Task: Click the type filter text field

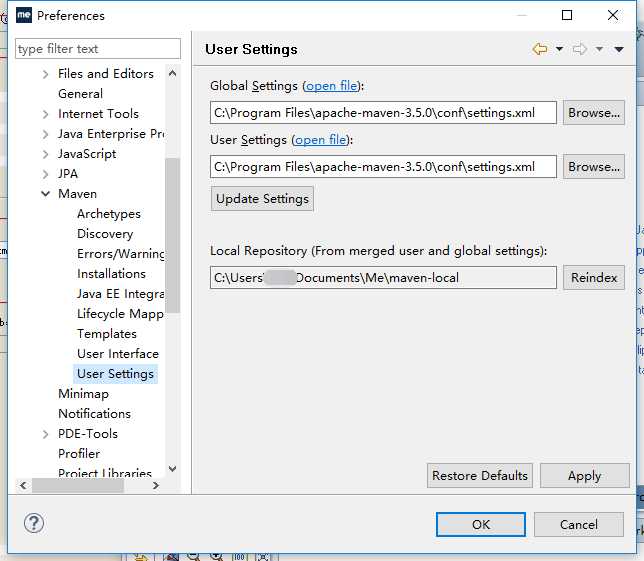Action: [x=98, y=49]
